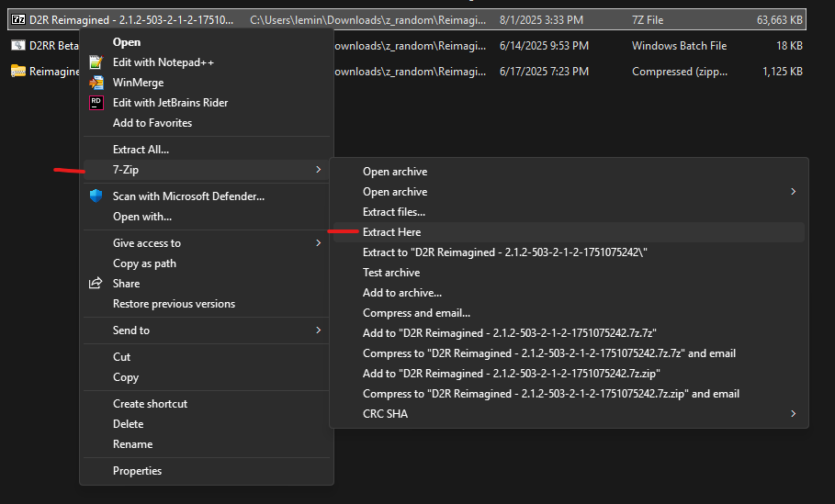Viewport: 835px width, 504px height.
Task: Choose Delete in the context menu
Action: click(x=129, y=424)
